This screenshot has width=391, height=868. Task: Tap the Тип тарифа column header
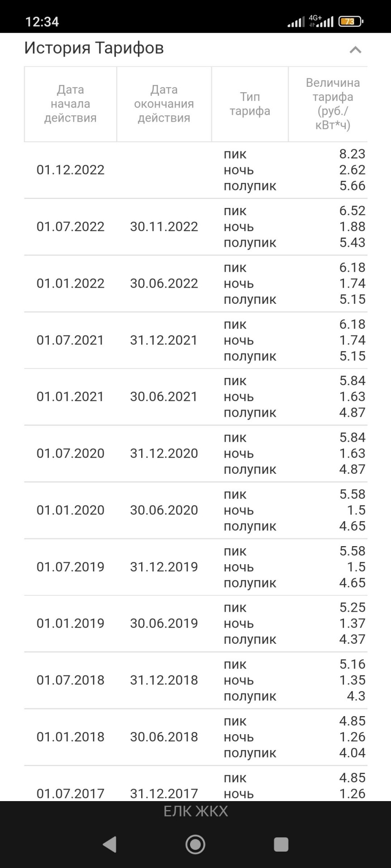[x=250, y=104]
